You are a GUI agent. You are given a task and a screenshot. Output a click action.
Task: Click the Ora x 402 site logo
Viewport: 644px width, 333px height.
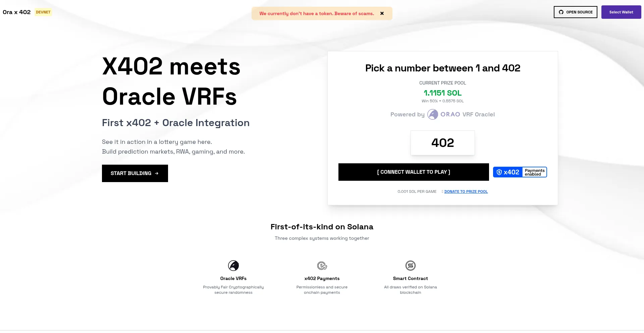tap(16, 12)
